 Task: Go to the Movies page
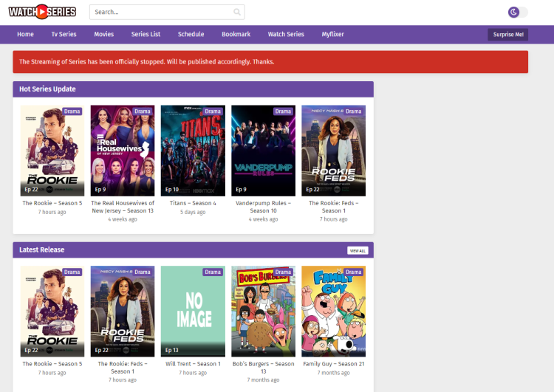(103, 35)
